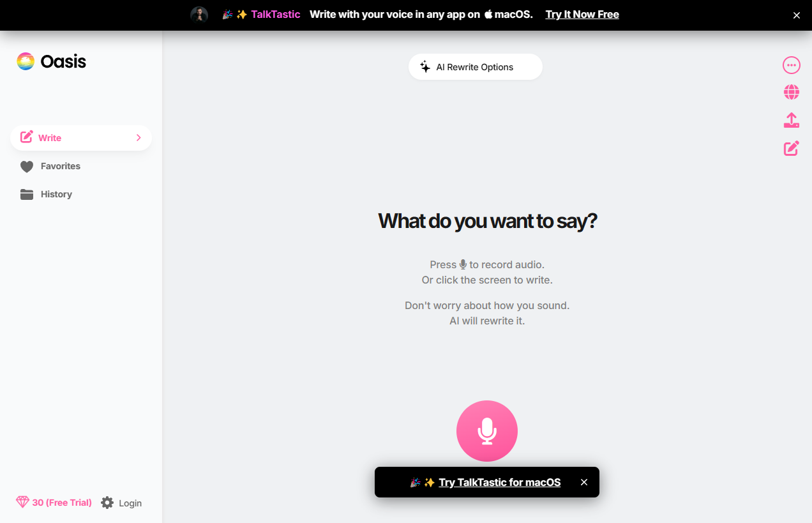This screenshot has width=812, height=523.
Task: Select Write in the sidebar
Action: tap(81, 138)
